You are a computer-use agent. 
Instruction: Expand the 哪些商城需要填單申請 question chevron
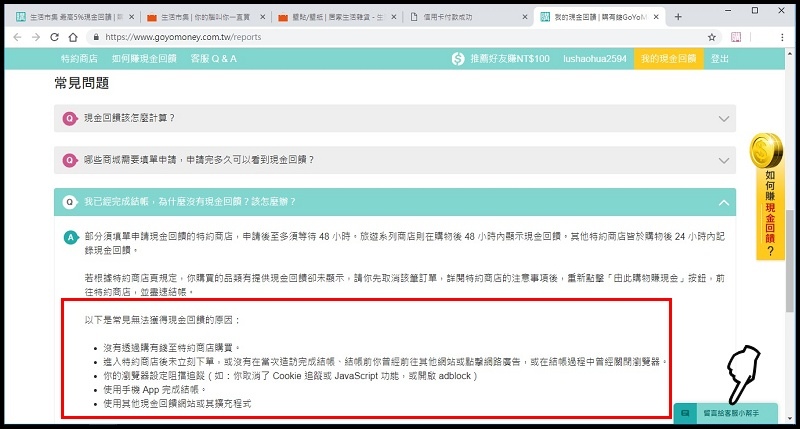click(724, 160)
